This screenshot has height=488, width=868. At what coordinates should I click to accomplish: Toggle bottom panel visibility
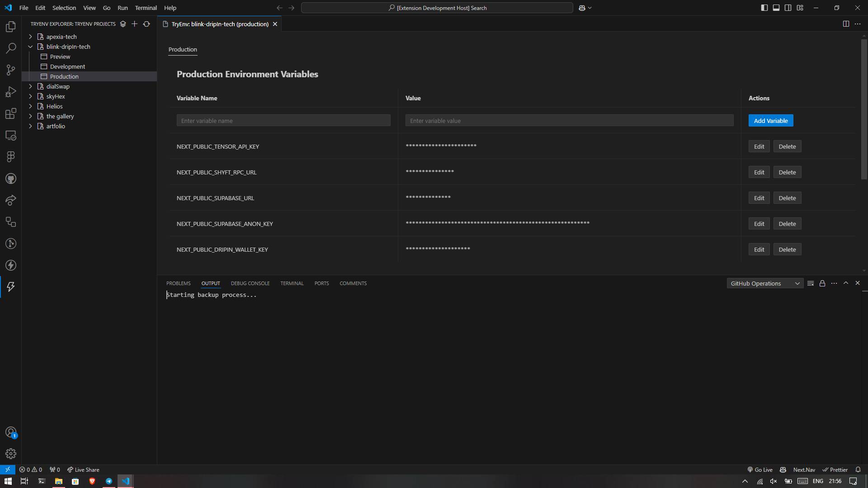pyautogui.click(x=776, y=8)
